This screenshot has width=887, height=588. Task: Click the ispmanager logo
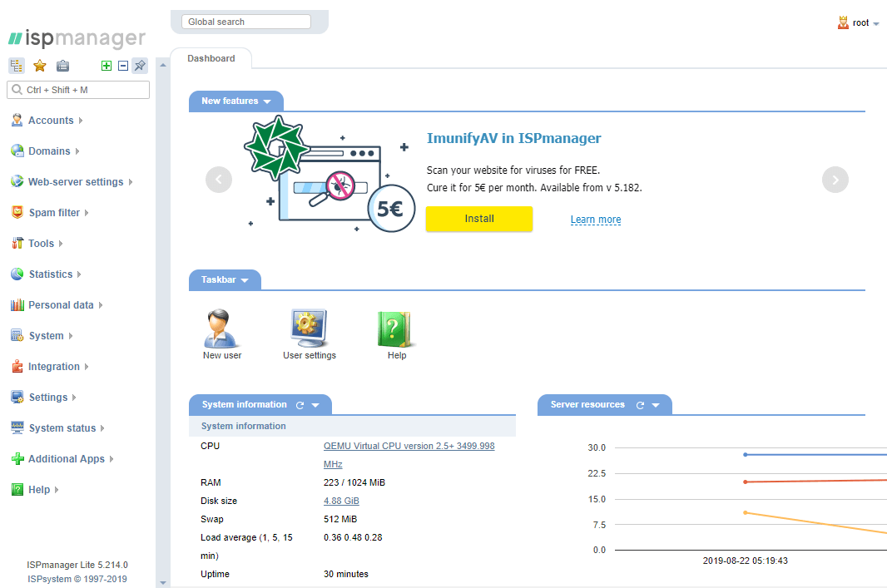[77, 38]
